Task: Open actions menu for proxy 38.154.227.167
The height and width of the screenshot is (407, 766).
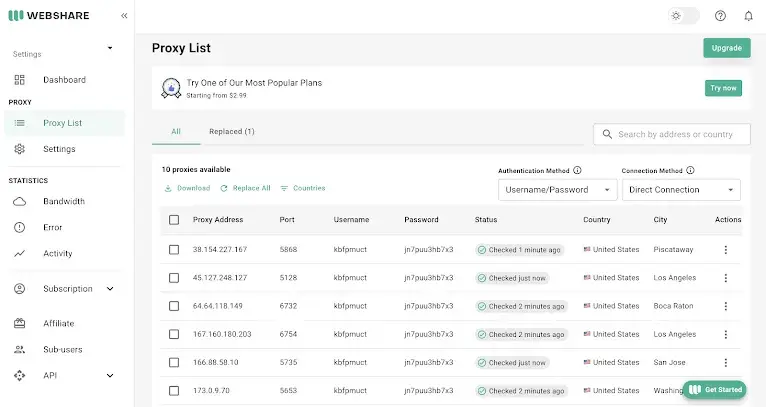Action: 726,250
